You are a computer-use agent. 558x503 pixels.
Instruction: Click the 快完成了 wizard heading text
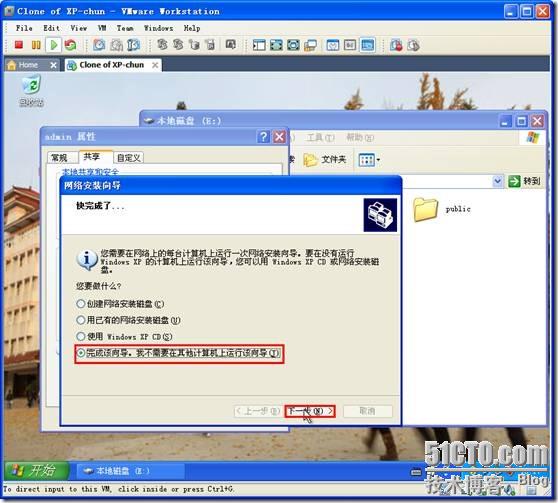coord(100,206)
